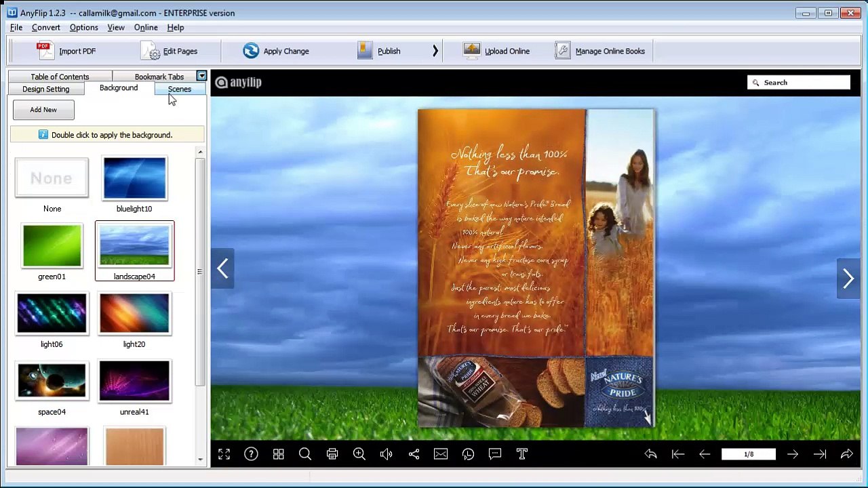The width and height of the screenshot is (868, 488).
Task: Open the View menu
Action: pos(116,27)
